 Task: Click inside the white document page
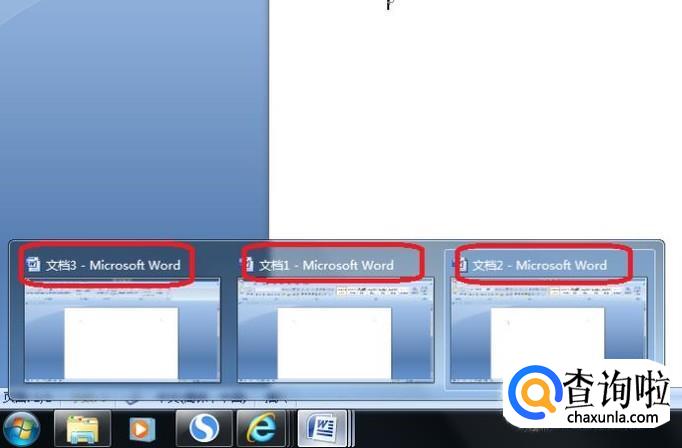[x=470, y=120]
